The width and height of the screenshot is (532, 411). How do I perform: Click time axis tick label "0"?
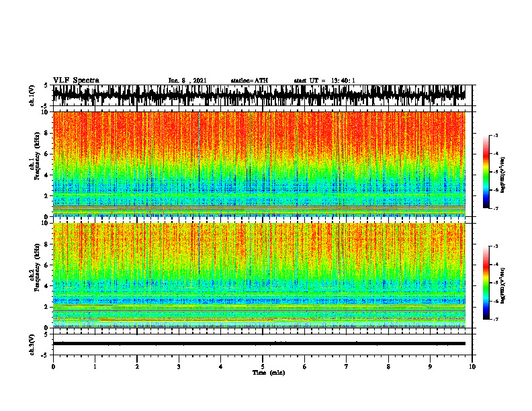(x=53, y=367)
